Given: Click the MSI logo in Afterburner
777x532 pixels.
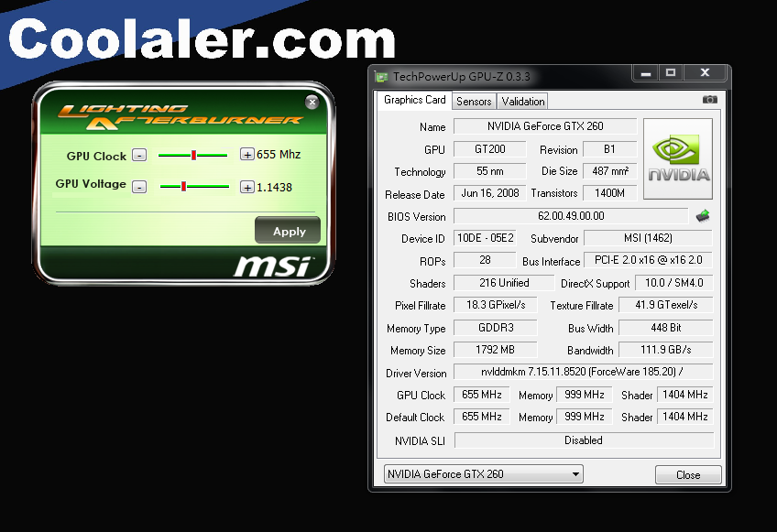Looking at the screenshot, I should click(x=272, y=266).
